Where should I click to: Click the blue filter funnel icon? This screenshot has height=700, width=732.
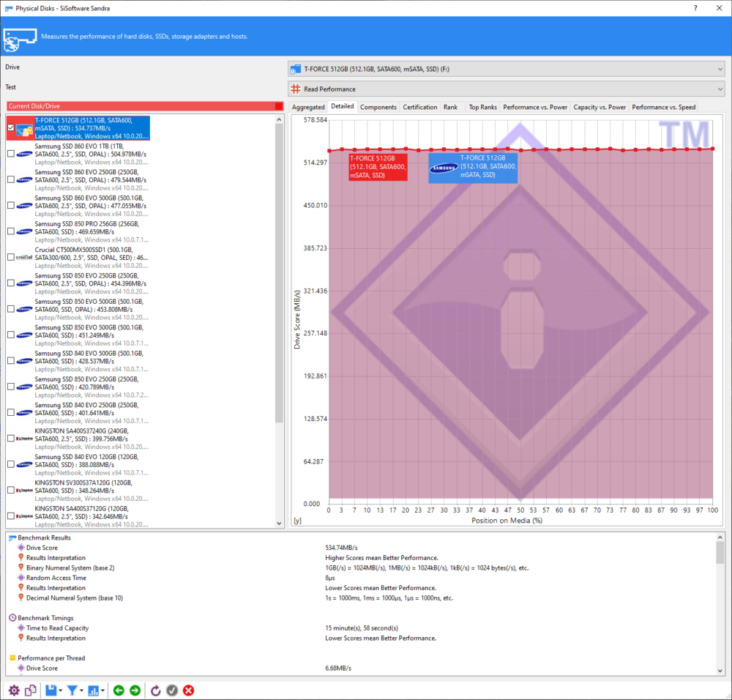[x=72, y=690]
